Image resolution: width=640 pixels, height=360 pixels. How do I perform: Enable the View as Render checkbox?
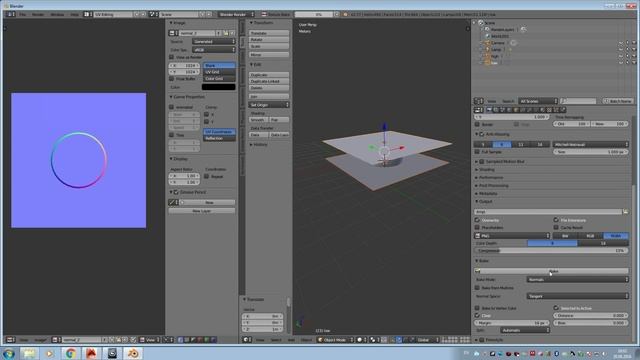[171, 57]
